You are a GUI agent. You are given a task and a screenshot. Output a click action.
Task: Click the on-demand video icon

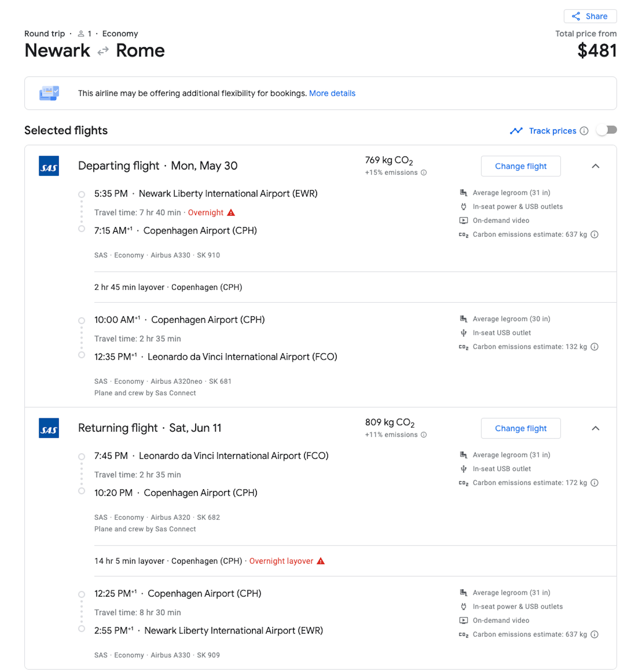pyautogui.click(x=464, y=220)
